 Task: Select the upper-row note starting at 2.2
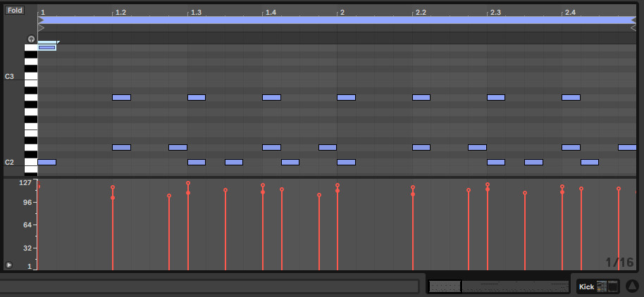click(x=421, y=97)
